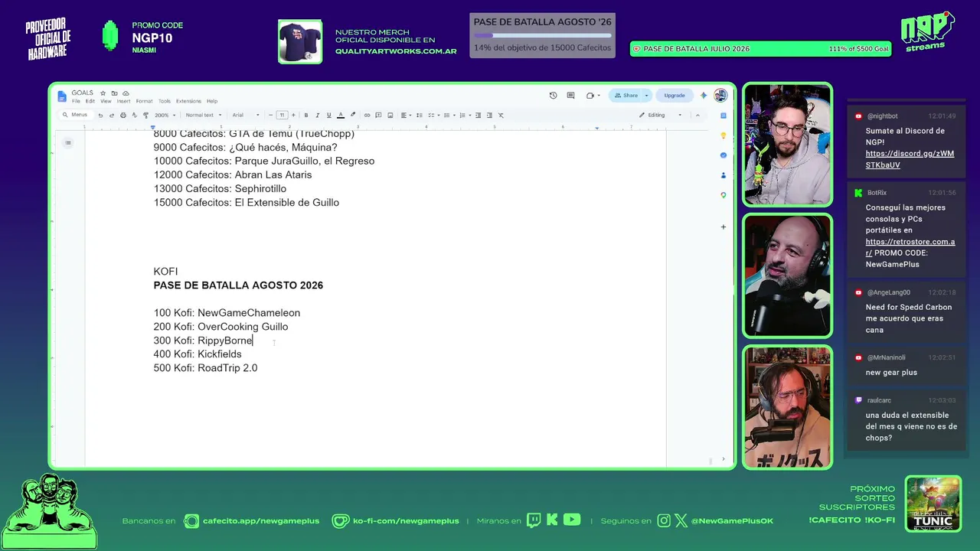Open the highlight color picker
This screenshot has height=551, width=980.
tap(353, 116)
